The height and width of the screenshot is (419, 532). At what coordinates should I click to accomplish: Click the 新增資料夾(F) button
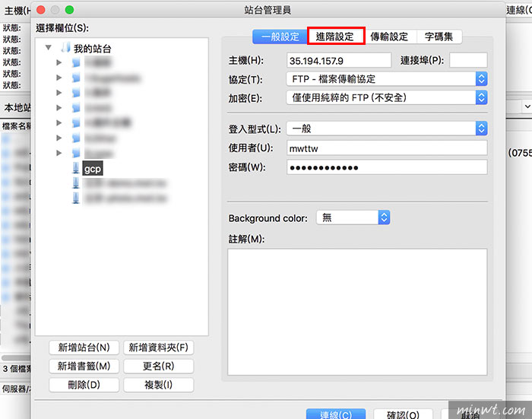pos(158,348)
